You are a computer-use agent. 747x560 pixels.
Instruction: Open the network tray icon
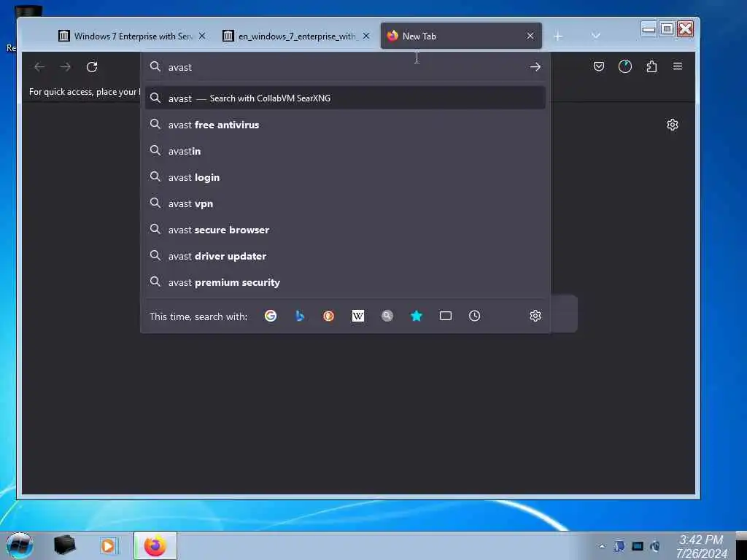point(638,546)
